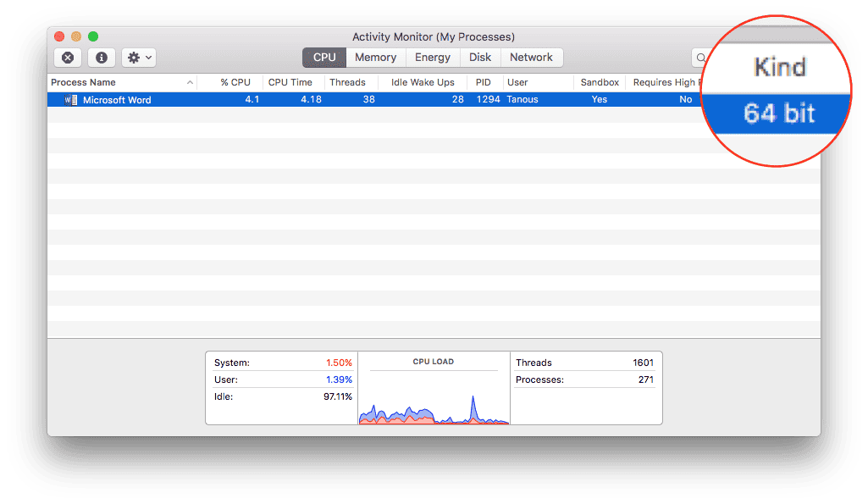Select the Microsoft Word process row
Screen dimensions: 868x504
point(374,100)
